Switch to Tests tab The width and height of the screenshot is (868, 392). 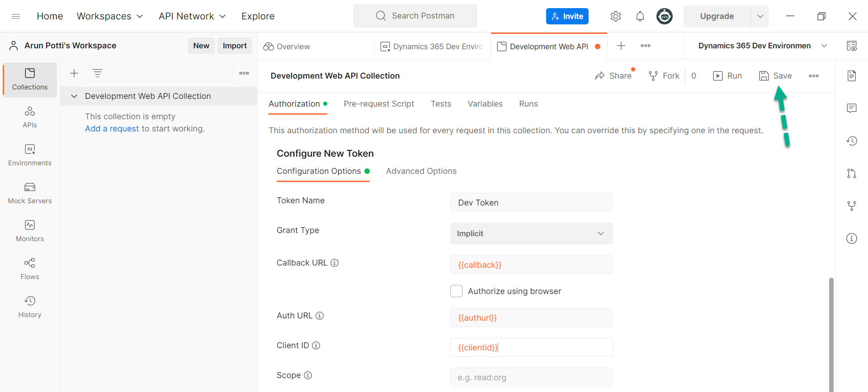441,104
